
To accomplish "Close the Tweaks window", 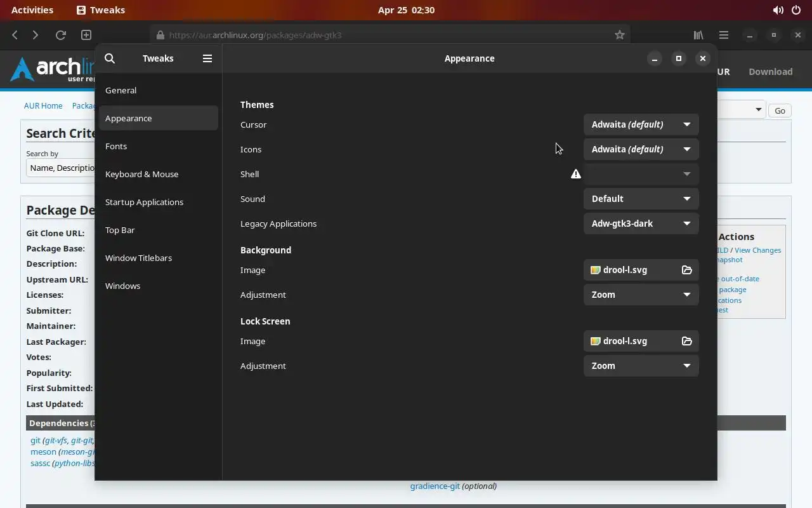I will pyautogui.click(x=702, y=58).
